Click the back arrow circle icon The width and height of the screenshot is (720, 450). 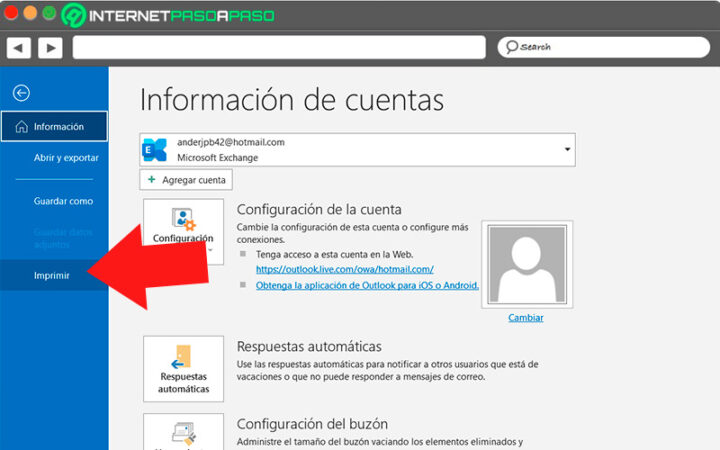pyautogui.click(x=21, y=93)
